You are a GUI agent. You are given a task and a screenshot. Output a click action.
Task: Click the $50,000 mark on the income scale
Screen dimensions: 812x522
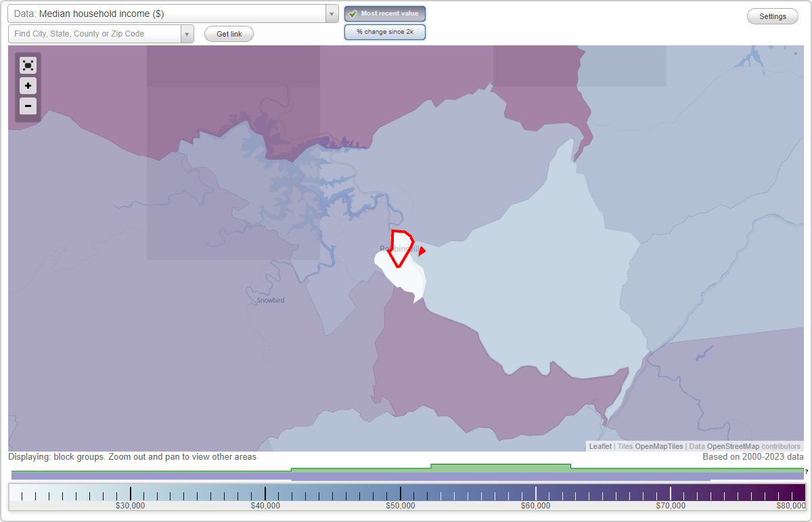pos(401,494)
